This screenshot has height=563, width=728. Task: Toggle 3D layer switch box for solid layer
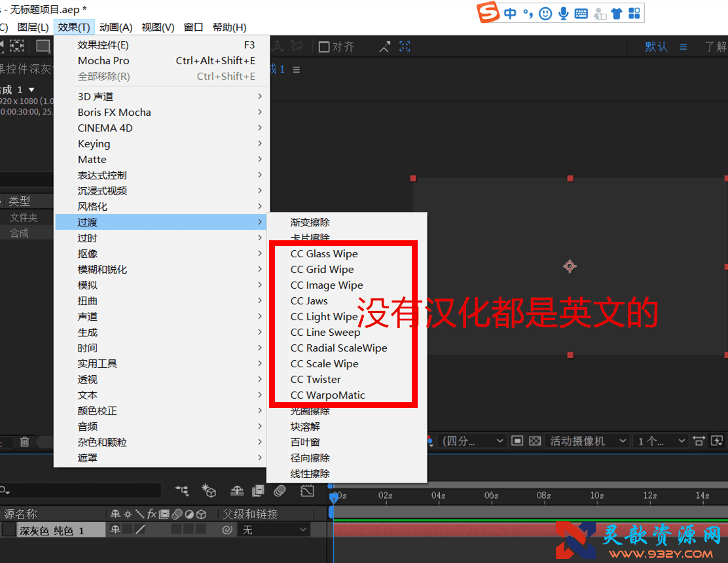[200, 529]
